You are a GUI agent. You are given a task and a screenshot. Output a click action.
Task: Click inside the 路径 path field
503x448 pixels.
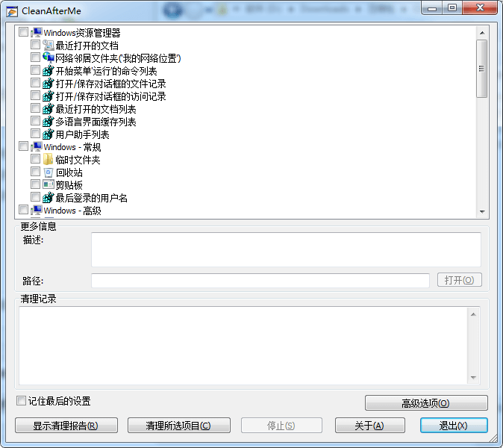(260, 281)
